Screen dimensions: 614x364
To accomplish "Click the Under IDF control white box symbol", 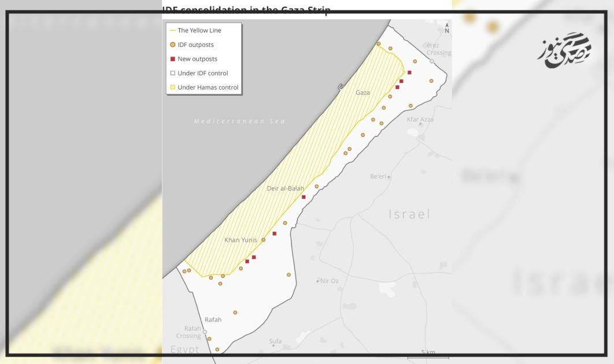I will 173,73.
